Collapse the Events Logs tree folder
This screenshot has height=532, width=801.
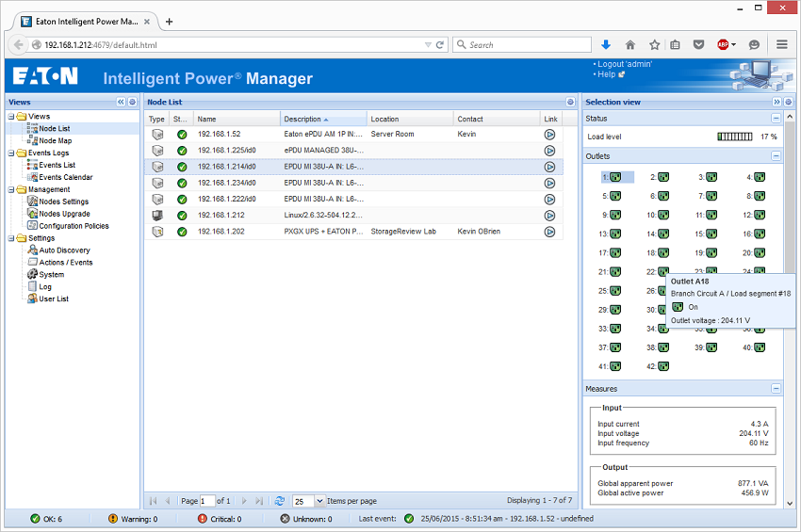[10, 153]
